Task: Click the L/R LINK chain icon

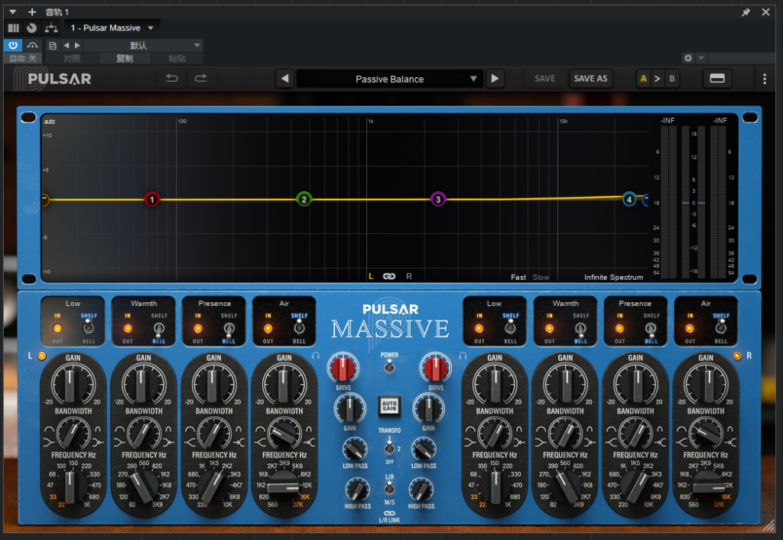Action: point(389,512)
